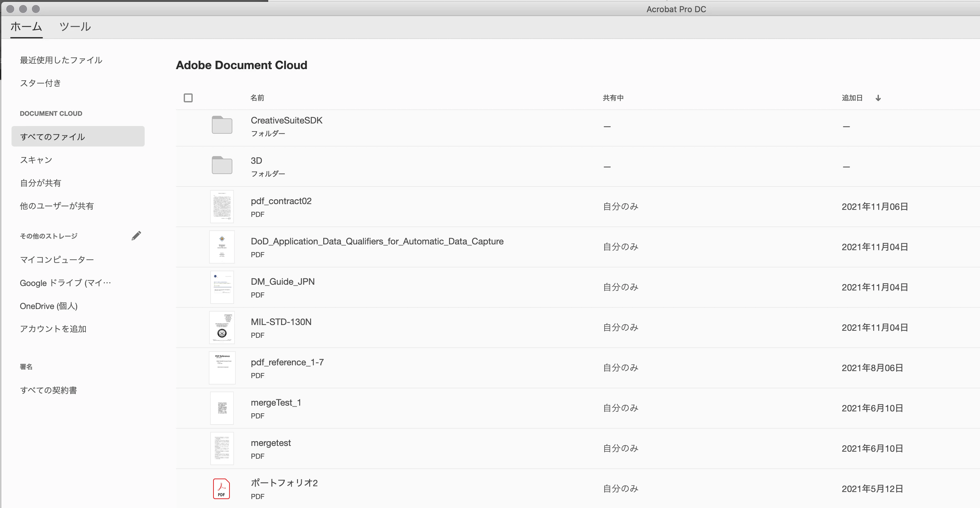
Task: Switch to the ツール tab
Action: tap(75, 27)
